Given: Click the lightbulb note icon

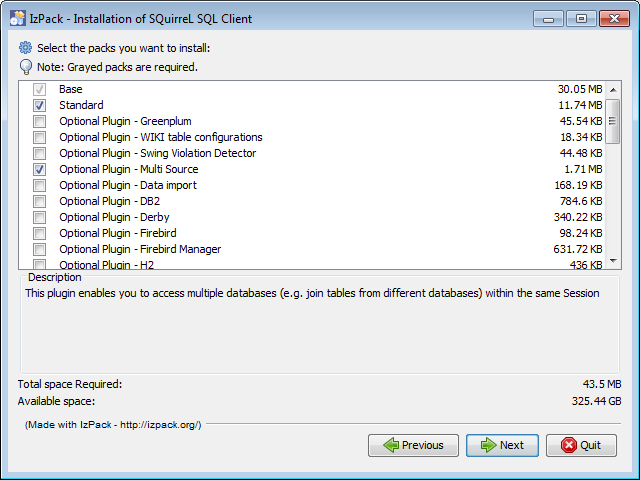Looking at the screenshot, I should [x=26, y=67].
